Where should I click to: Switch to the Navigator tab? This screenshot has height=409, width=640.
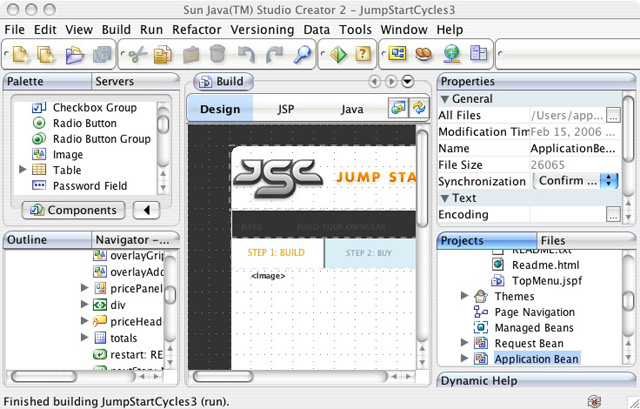[x=135, y=240]
